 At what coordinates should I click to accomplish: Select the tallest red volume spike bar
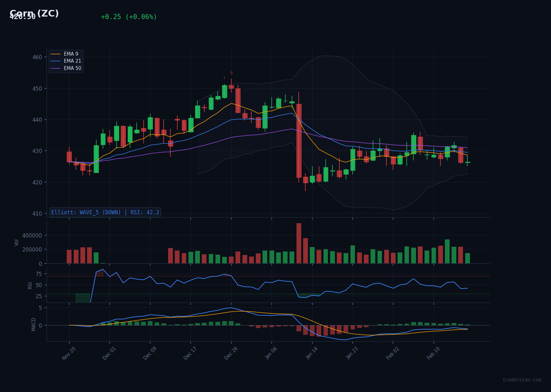click(299, 243)
